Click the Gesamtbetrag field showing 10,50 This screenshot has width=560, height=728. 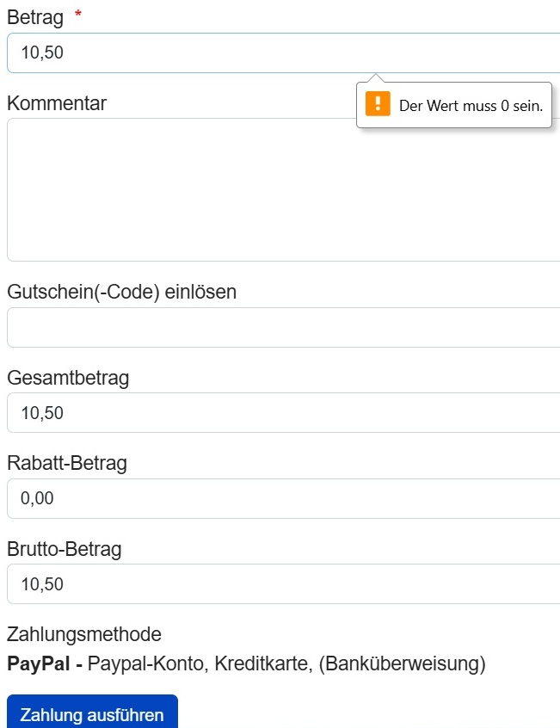click(x=282, y=413)
